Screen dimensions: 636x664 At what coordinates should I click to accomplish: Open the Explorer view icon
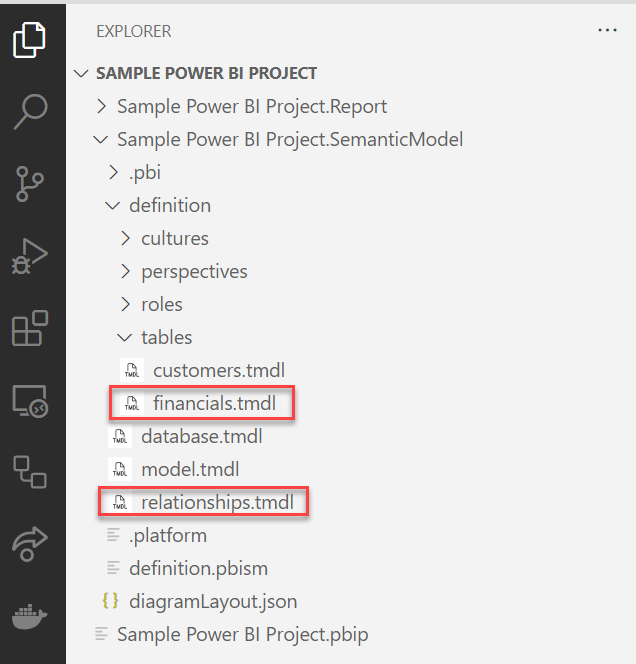click(31, 40)
